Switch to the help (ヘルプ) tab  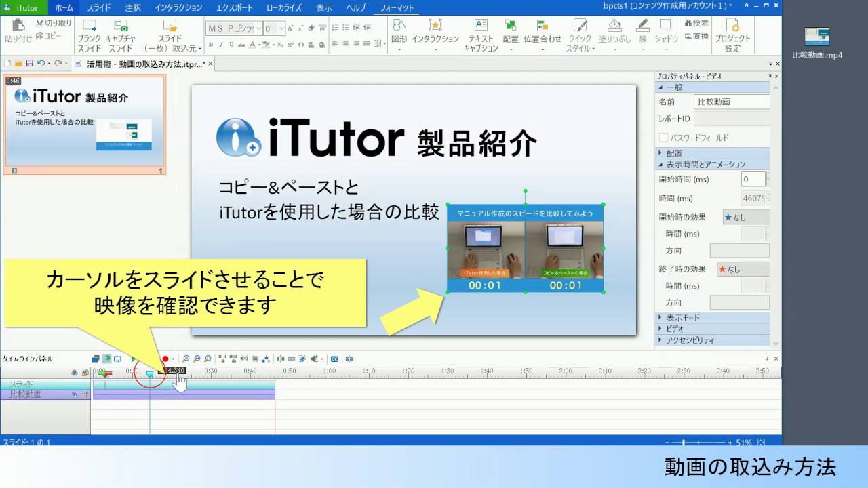(356, 8)
